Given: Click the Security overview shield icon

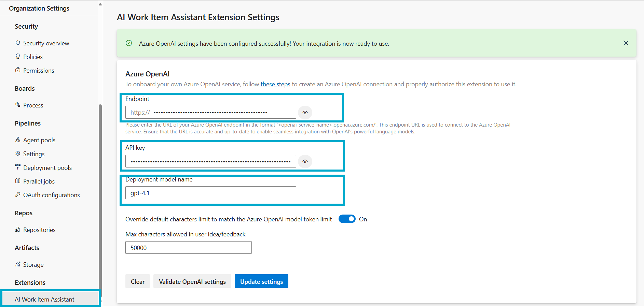Looking at the screenshot, I should [x=18, y=43].
